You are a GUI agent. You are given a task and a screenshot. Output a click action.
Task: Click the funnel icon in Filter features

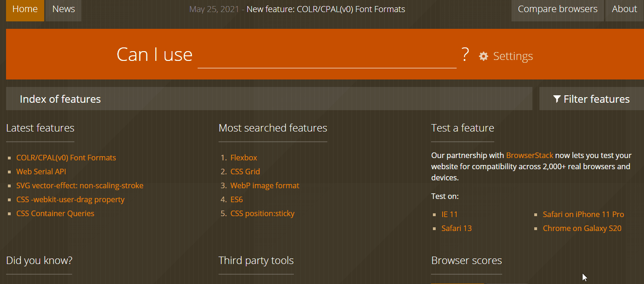[557, 99]
